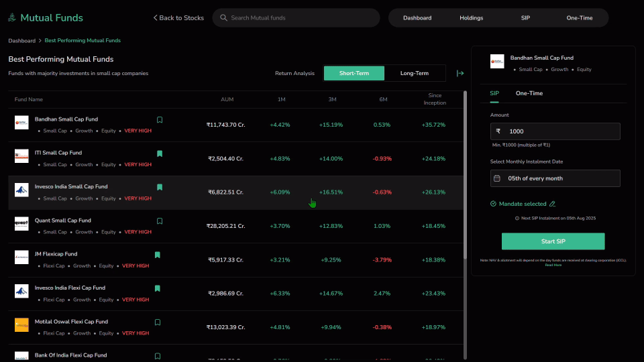Screen dimensions: 644x362
Task: Open the Holdings tab
Action: pos(471,18)
